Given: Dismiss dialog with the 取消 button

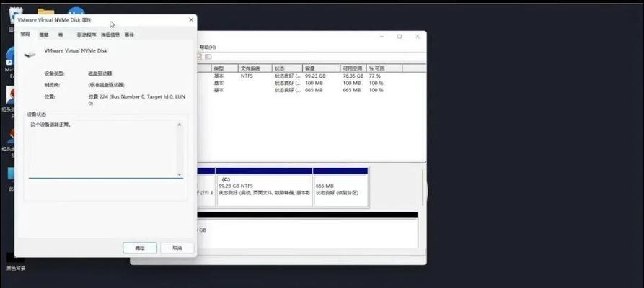Looking at the screenshot, I should coord(177,248).
